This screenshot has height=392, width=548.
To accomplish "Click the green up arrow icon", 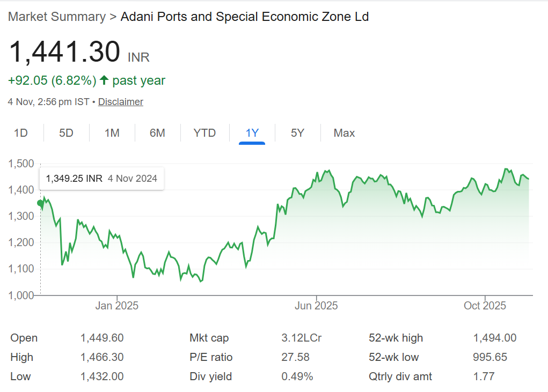I will (x=104, y=80).
